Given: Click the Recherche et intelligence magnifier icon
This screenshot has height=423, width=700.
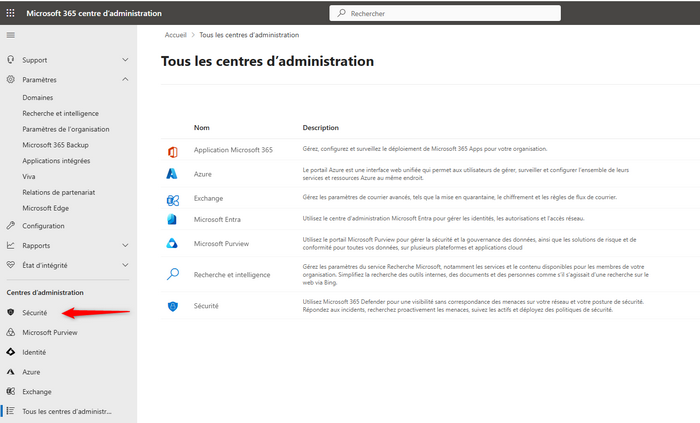Looking at the screenshot, I should click(x=173, y=274).
